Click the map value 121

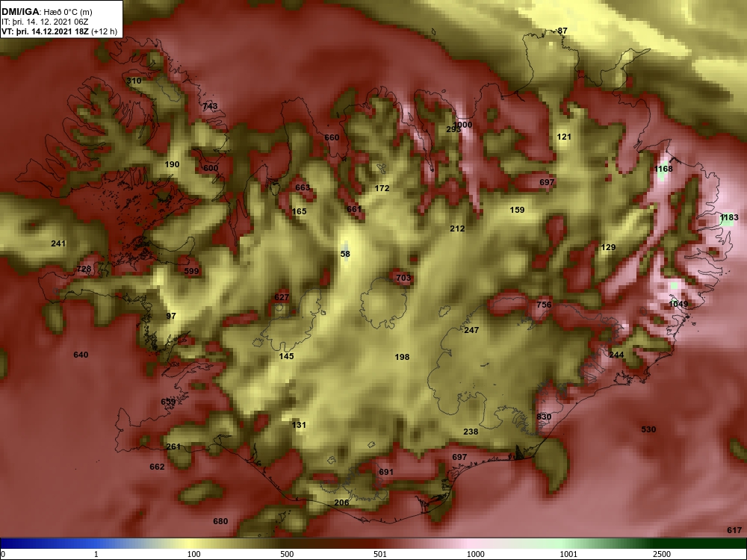click(564, 137)
